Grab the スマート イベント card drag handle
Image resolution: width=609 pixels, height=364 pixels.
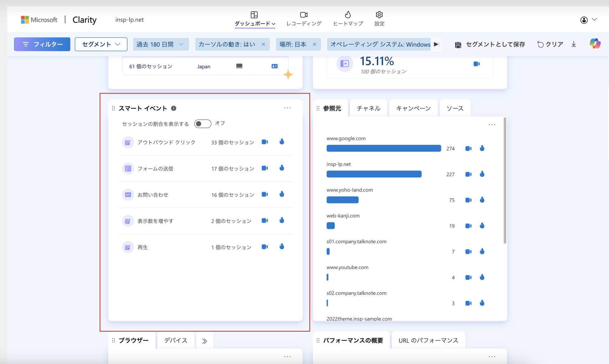coord(113,108)
